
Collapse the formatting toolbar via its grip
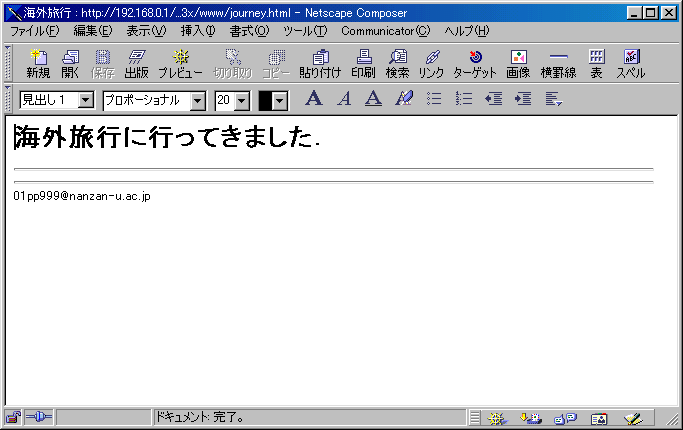coord(8,99)
